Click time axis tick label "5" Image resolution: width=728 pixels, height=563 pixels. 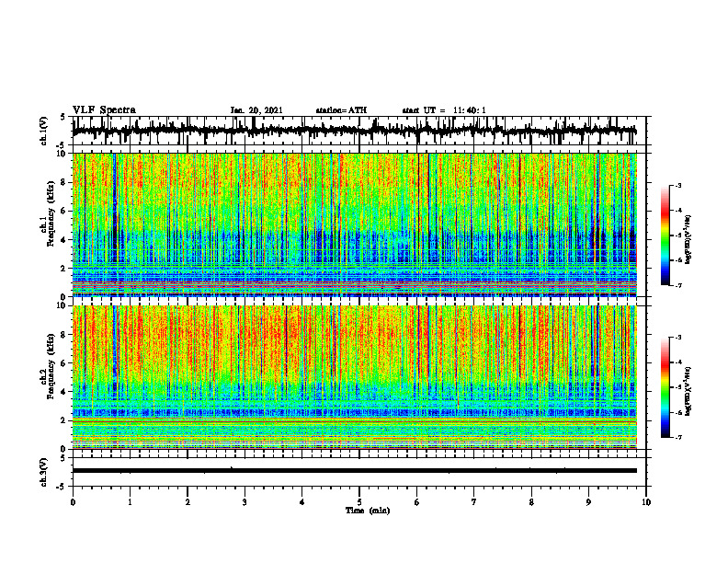359,502
